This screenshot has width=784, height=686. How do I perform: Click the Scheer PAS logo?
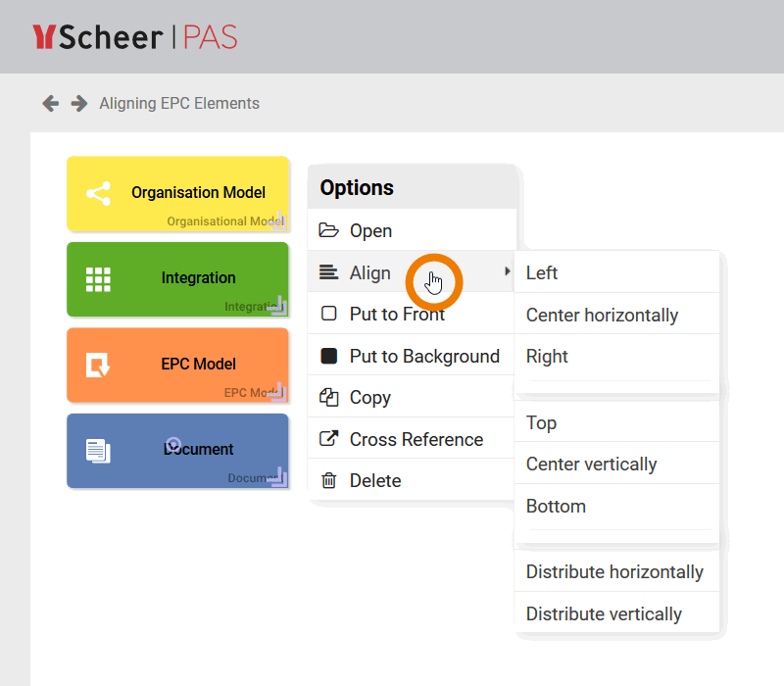tap(134, 37)
